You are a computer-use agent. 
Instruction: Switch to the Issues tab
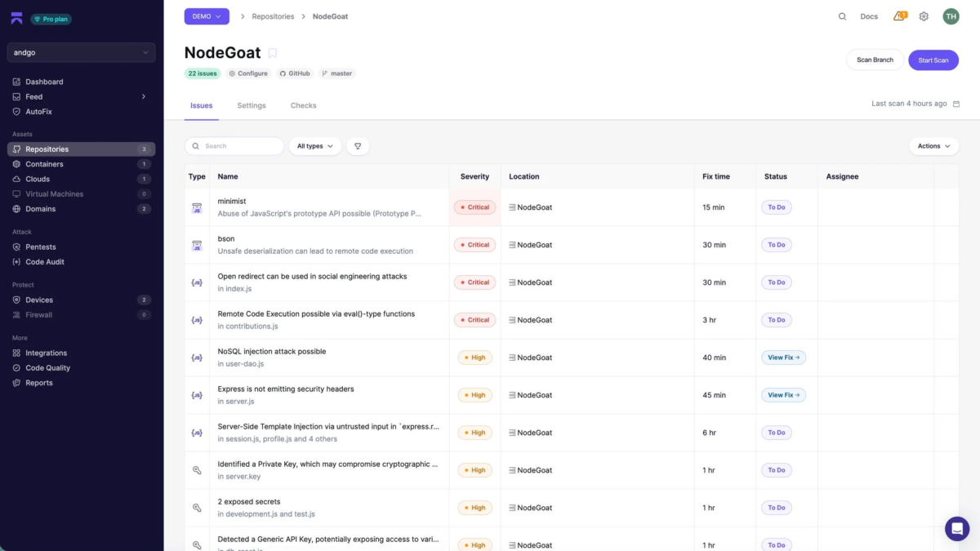click(202, 105)
